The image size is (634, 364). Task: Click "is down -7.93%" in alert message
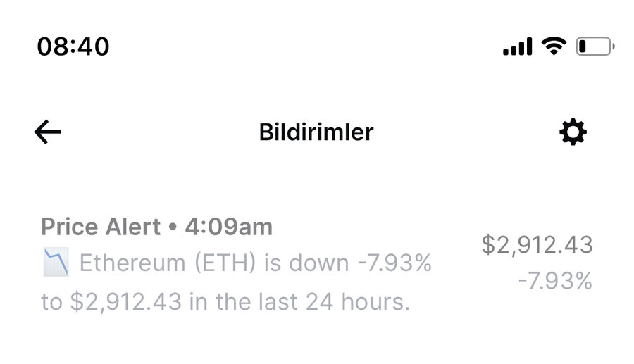[348, 263]
